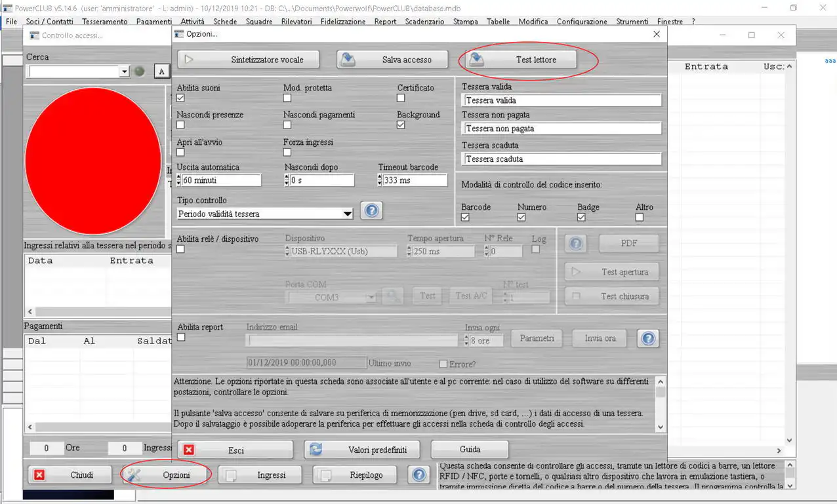
Task: Open the Soci / Contatti menu
Action: pos(50,22)
